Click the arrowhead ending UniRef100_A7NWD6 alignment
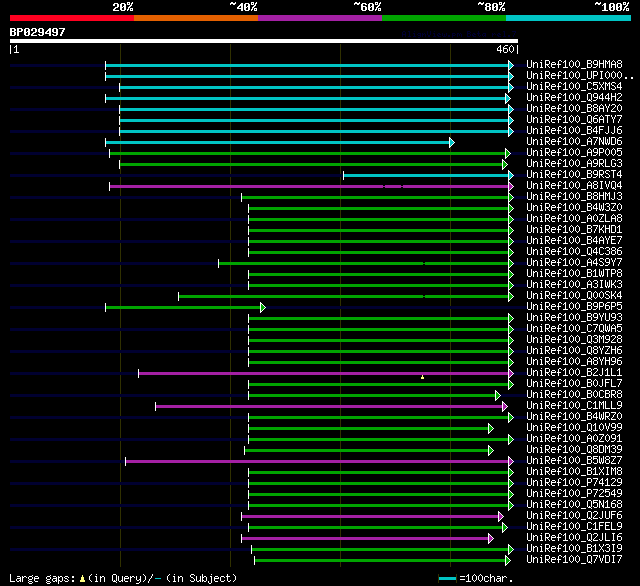Image resolution: width=640 pixels, height=586 pixels. (x=452, y=142)
